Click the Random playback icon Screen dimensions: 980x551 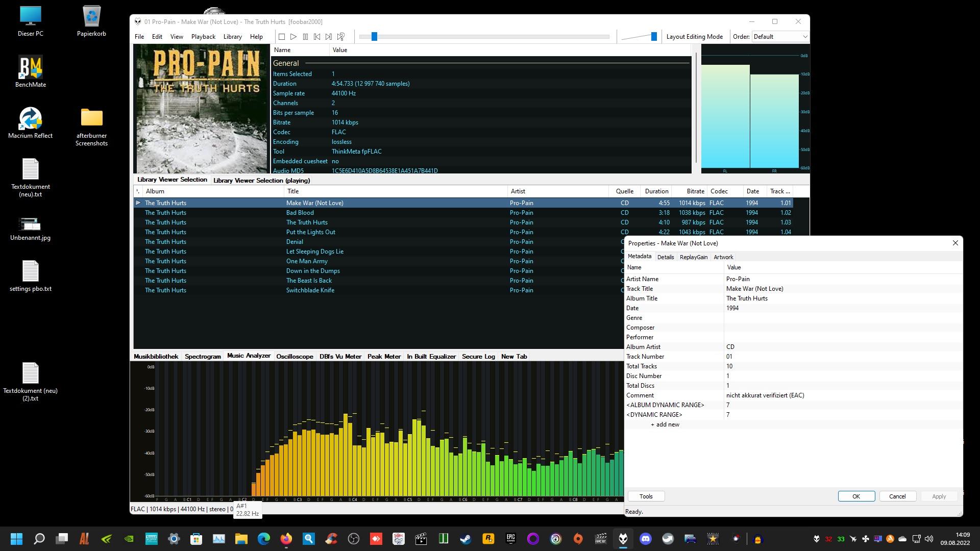(x=341, y=37)
